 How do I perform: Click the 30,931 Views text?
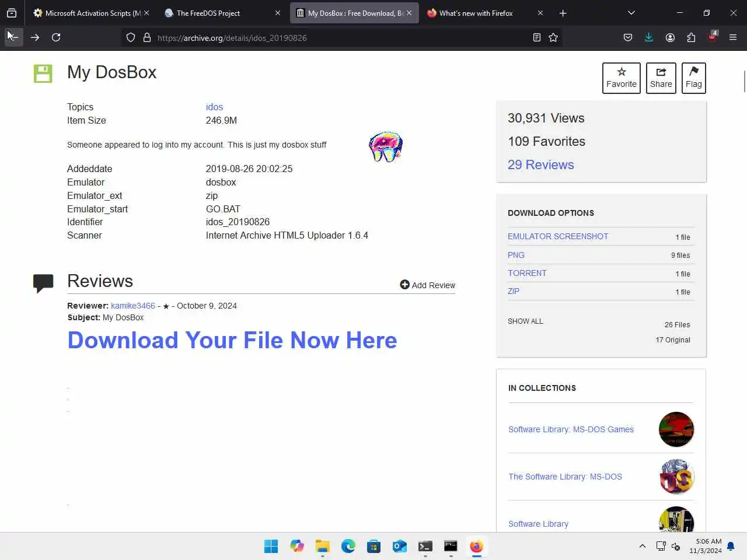[x=546, y=118]
